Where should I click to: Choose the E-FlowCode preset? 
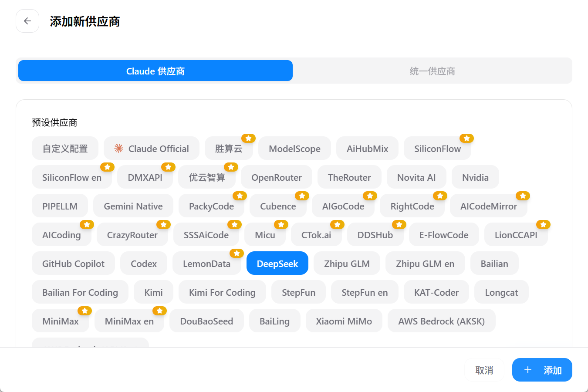click(x=444, y=235)
